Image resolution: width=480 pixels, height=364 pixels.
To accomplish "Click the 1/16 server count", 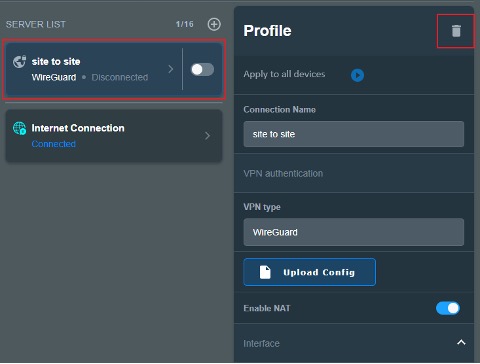I will click(185, 24).
